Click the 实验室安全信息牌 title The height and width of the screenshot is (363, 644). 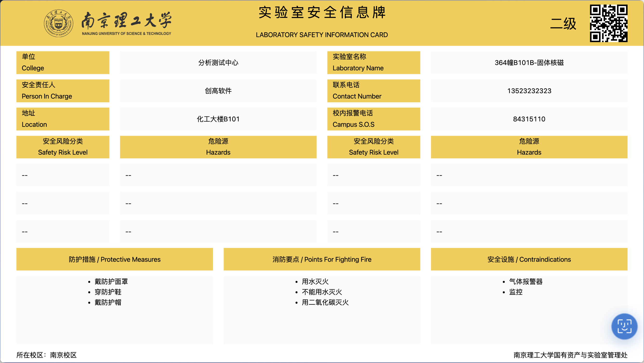(322, 13)
